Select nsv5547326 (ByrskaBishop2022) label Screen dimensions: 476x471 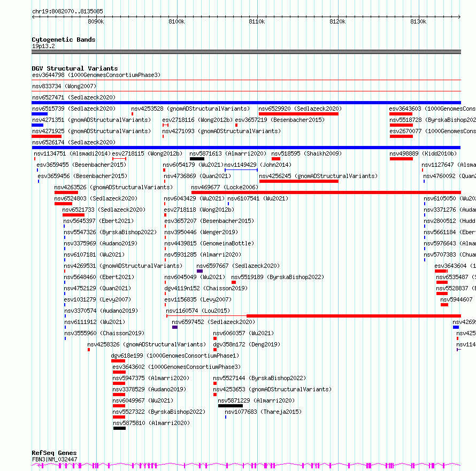[x=110, y=232]
